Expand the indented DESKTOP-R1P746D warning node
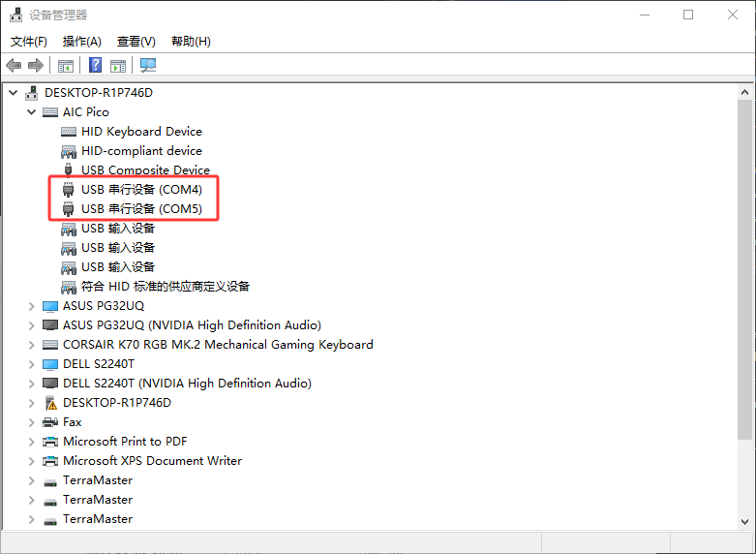 click(31, 403)
